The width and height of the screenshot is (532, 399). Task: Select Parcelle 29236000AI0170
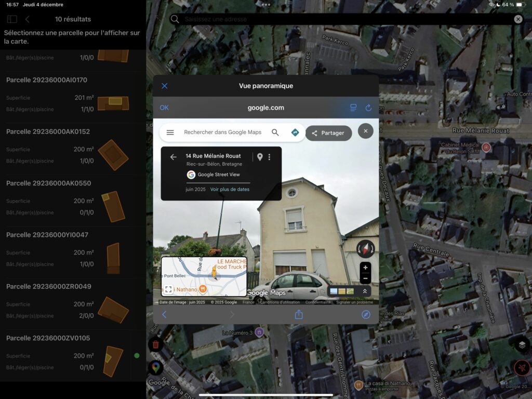(47, 80)
